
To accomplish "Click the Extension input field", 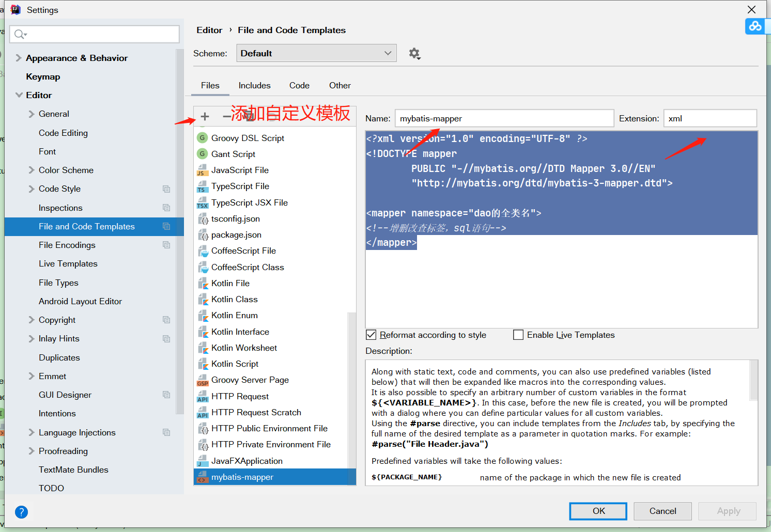I will (710, 118).
